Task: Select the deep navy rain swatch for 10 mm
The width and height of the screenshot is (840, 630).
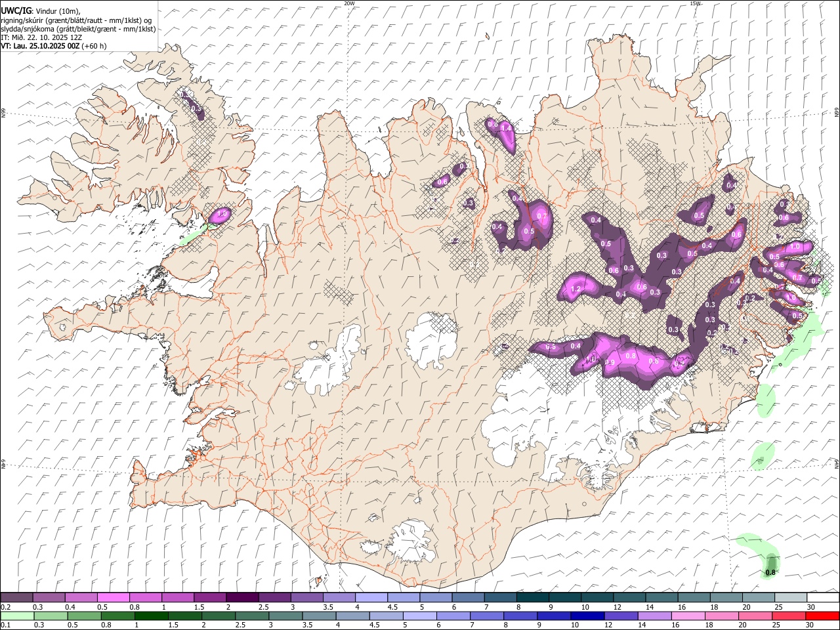Action: point(587,616)
